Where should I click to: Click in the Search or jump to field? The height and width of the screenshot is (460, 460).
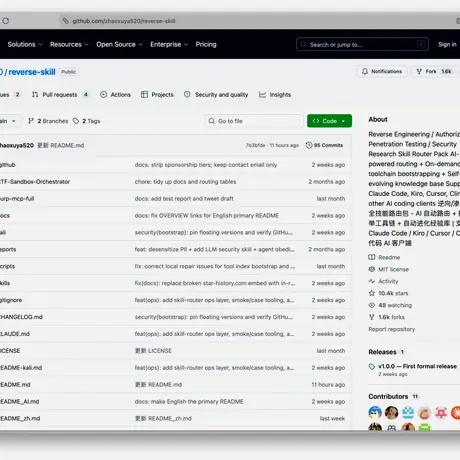pyautogui.click(x=362, y=44)
